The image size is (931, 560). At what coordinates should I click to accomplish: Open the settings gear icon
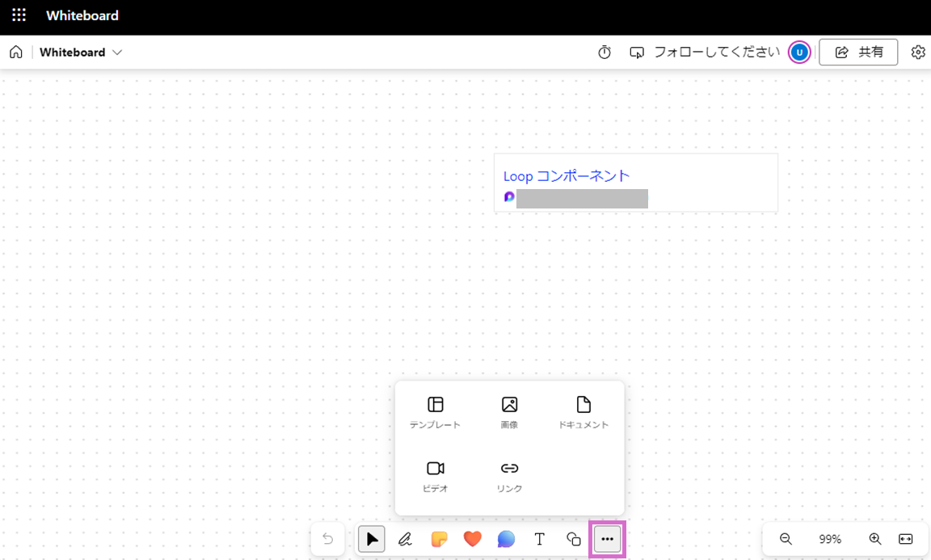[918, 53]
